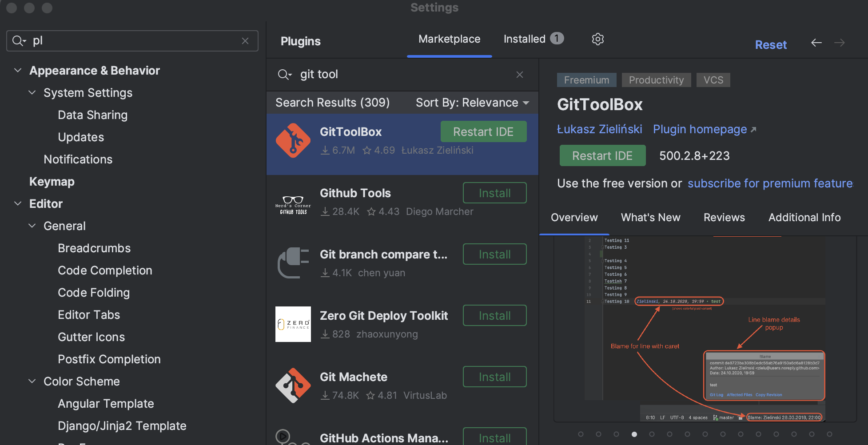Collapse the Appearance & Behavior section

click(x=18, y=70)
